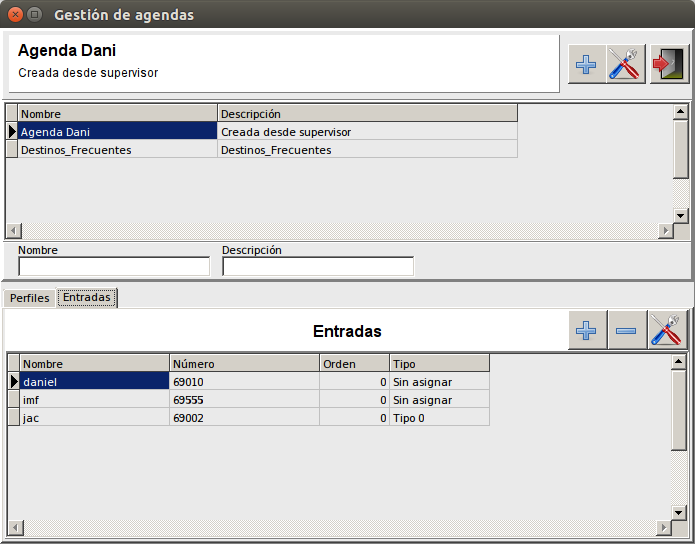The image size is (695, 544).
Task: Open agenda edit tools (top wrench and screwdriver)
Action: [x=625, y=64]
